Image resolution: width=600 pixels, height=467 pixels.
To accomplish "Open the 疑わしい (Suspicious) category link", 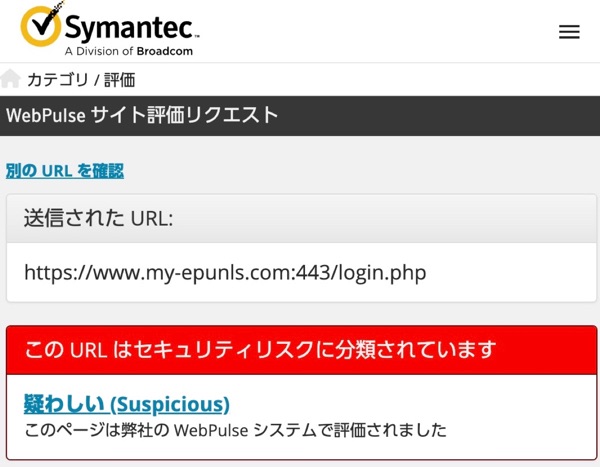I will (127, 404).
